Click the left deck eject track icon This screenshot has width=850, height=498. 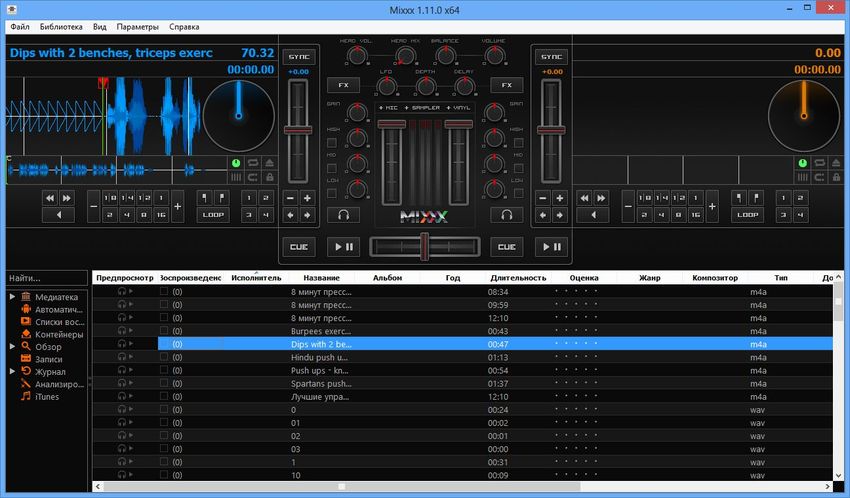[268, 162]
